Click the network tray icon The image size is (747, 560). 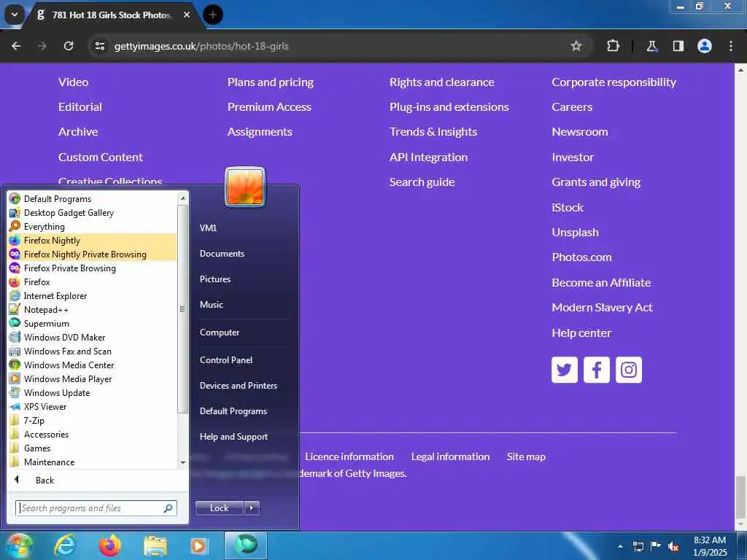pos(638,546)
